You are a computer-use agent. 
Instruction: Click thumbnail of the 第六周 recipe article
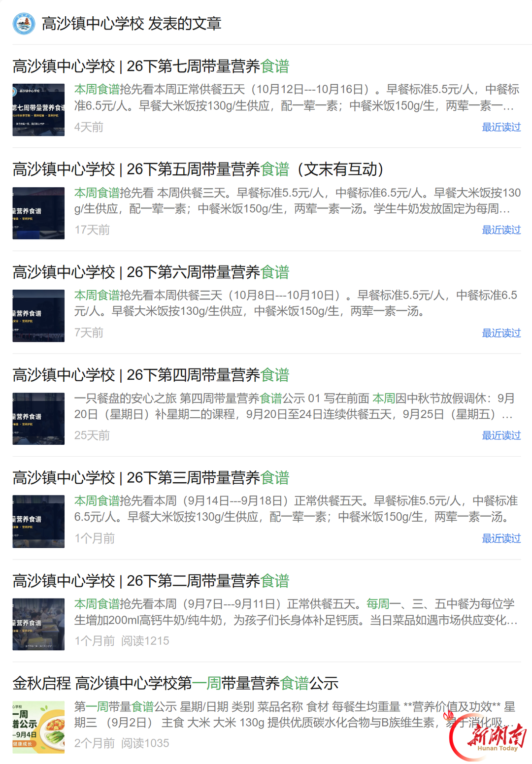(38, 316)
